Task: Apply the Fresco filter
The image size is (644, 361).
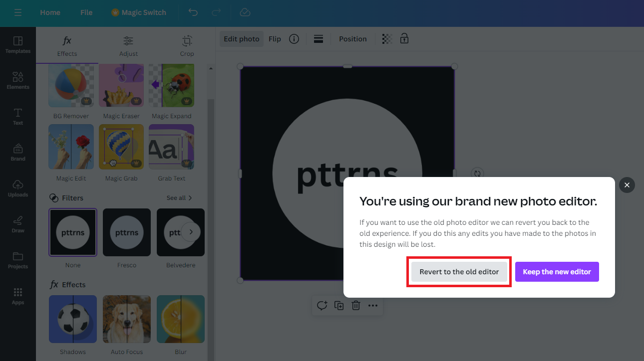Action: (x=127, y=232)
